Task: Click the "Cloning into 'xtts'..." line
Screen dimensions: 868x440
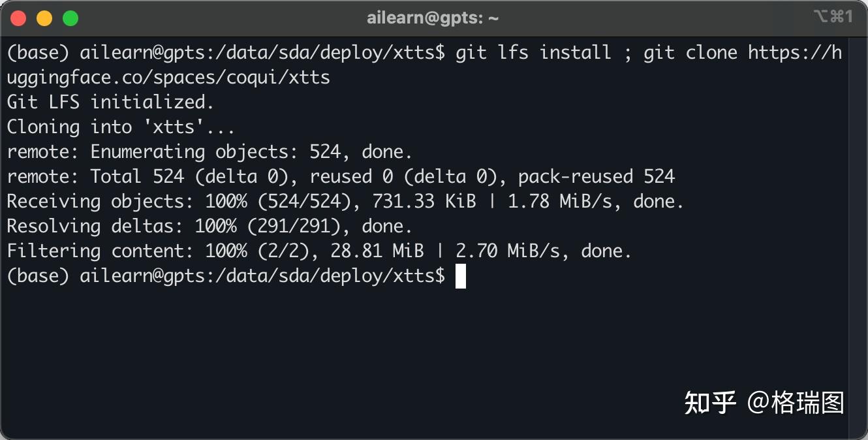Action: 121,127
